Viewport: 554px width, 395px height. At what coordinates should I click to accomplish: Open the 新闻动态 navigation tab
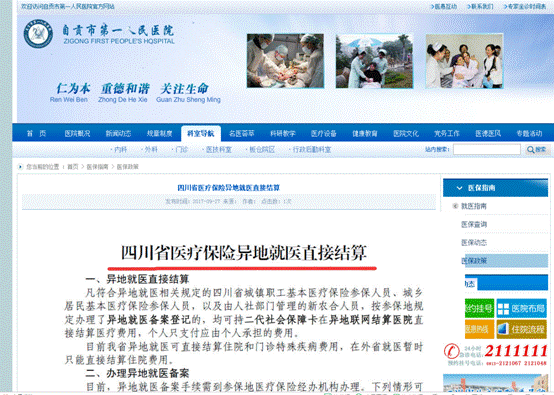[118, 133]
